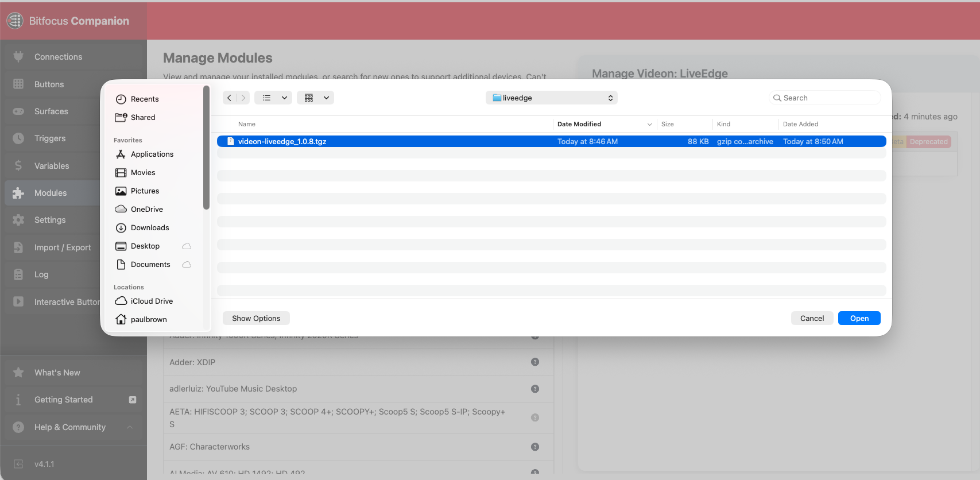Screen dimensions: 980x480
Task: Open paulbrown home folder
Action: point(149,319)
